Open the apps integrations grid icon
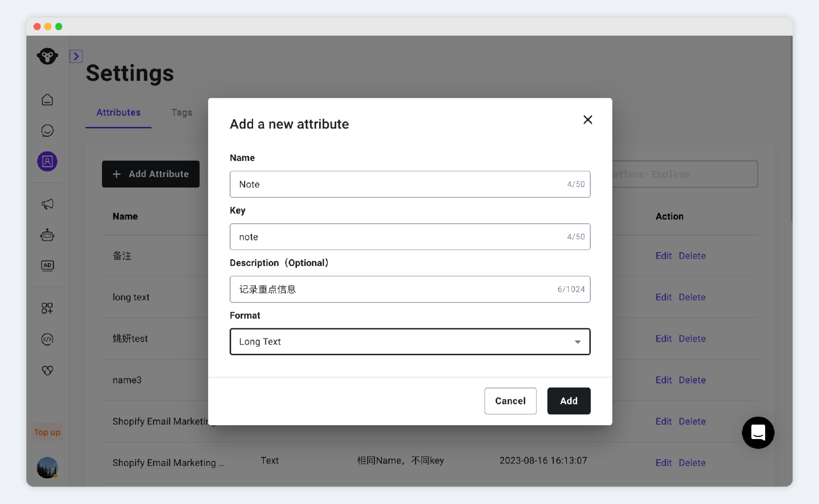Image resolution: width=819 pixels, height=504 pixels. [47, 308]
